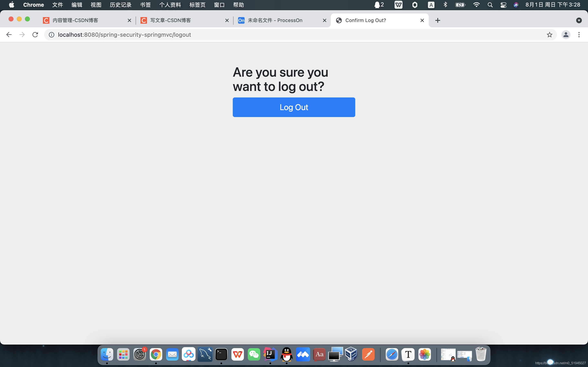Go back to the previous page
The image size is (588, 367).
tap(9, 35)
